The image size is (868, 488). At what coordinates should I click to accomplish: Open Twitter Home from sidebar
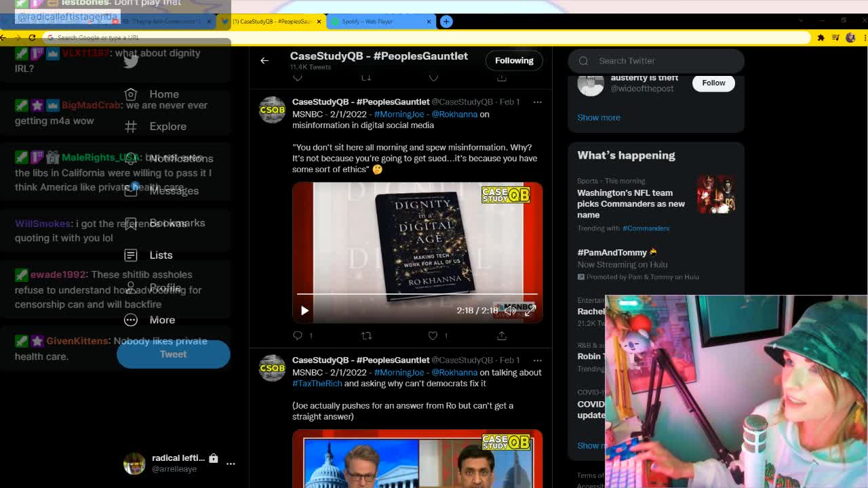click(153, 94)
